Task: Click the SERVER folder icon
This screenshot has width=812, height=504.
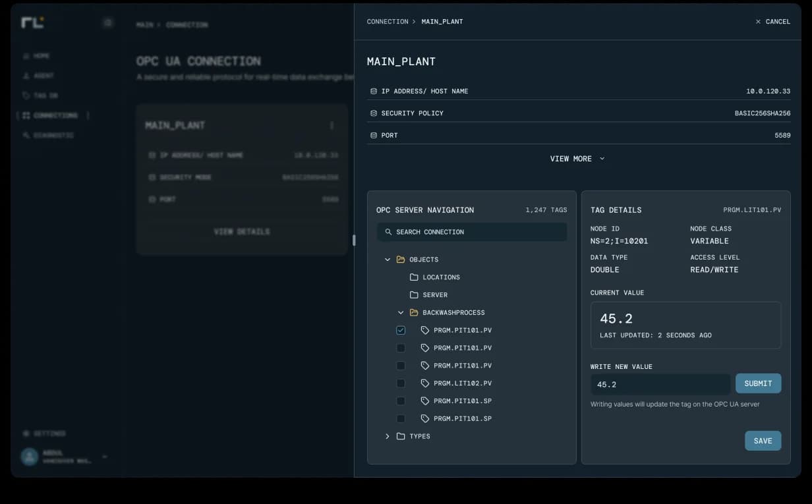Action: point(414,295)
